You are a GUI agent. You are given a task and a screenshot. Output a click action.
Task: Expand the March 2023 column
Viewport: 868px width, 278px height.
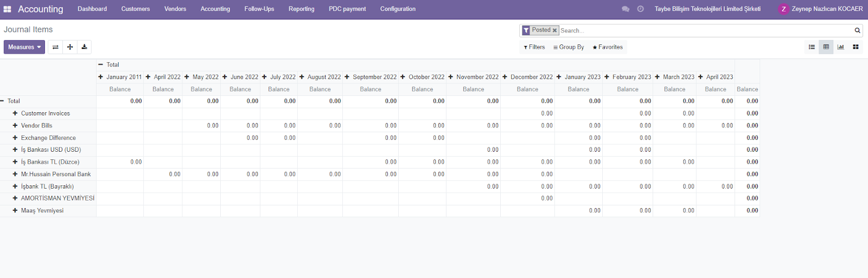[657, 77]
